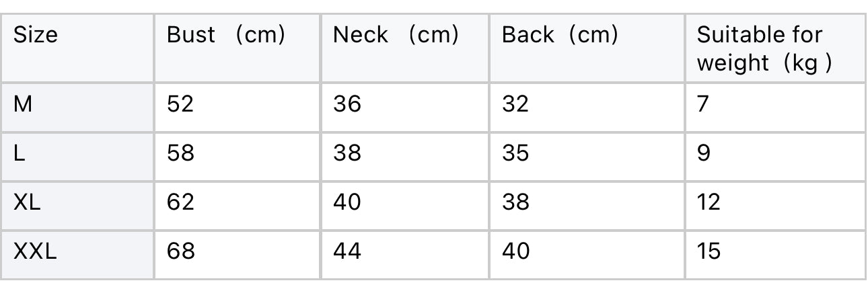Select back value 35 for size L
868x289 pixels.
[515, 154]
